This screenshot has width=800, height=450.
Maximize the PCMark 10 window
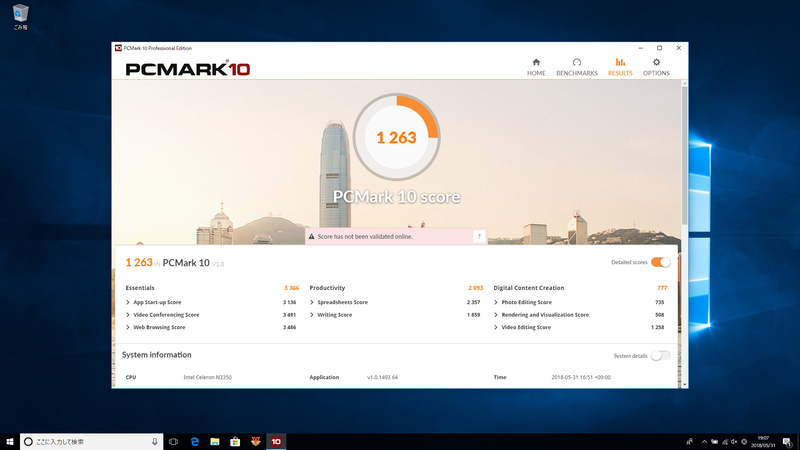(x=659, y=48)
